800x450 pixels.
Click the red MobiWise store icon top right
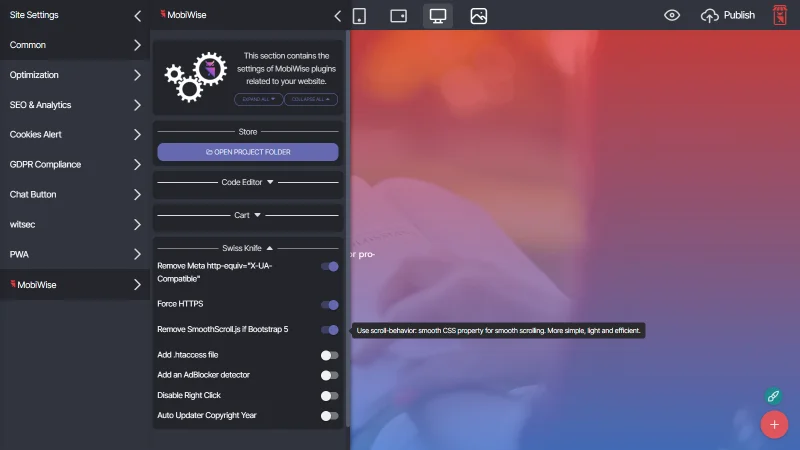pyautogui.click(x=780, y=15)
